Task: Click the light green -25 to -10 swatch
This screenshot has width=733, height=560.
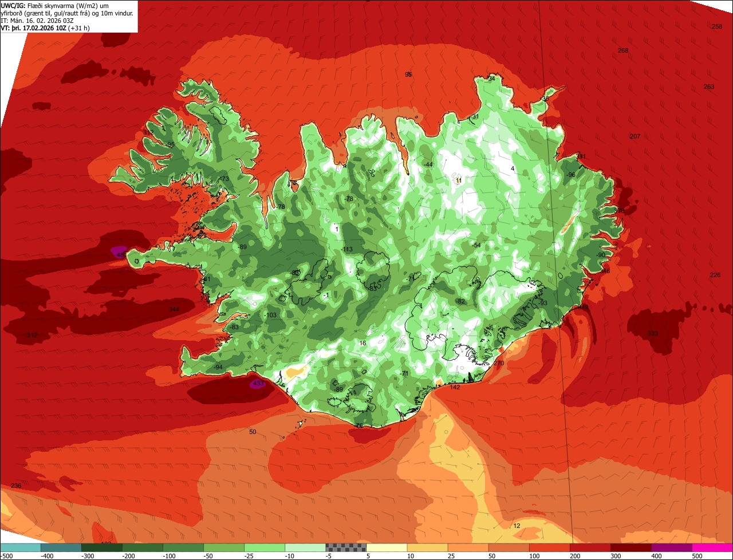Action: tap(264, 547)
